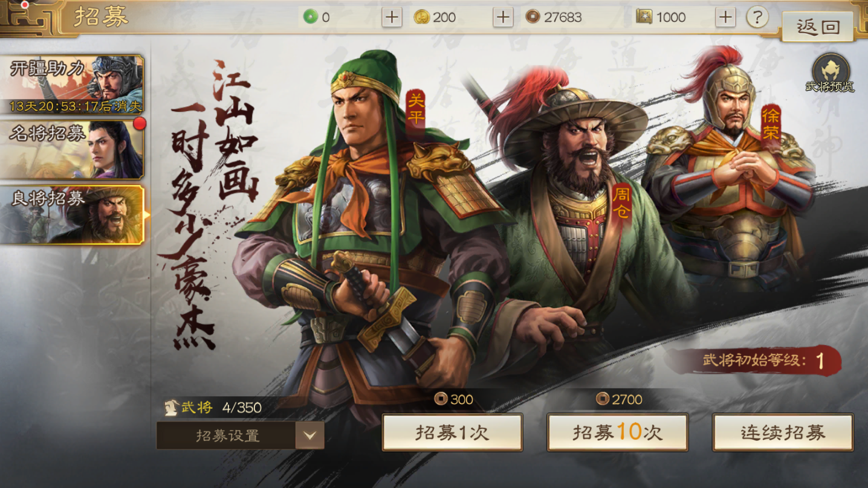
Task: Add gold coins with plus next to 200
Action: click(503, 17)
